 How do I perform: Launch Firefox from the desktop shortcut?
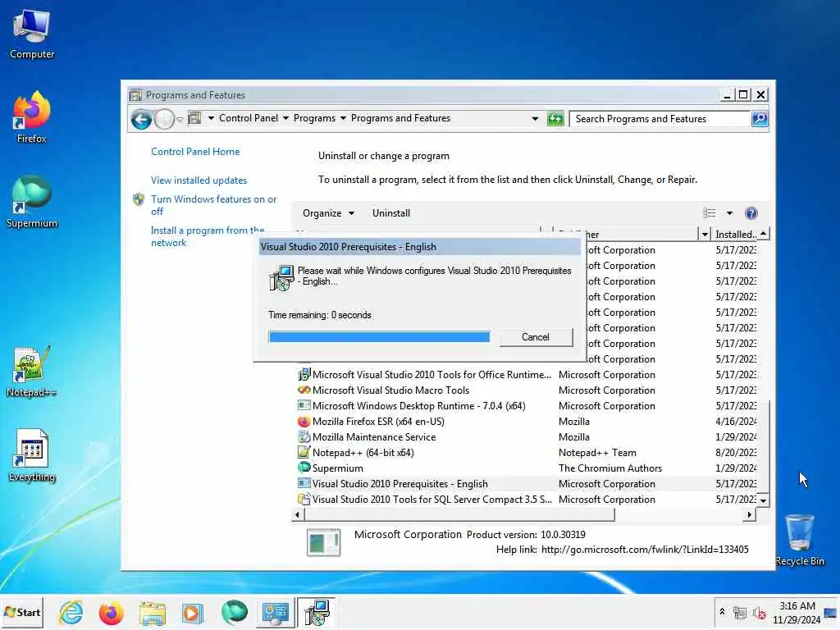[32, 118]
